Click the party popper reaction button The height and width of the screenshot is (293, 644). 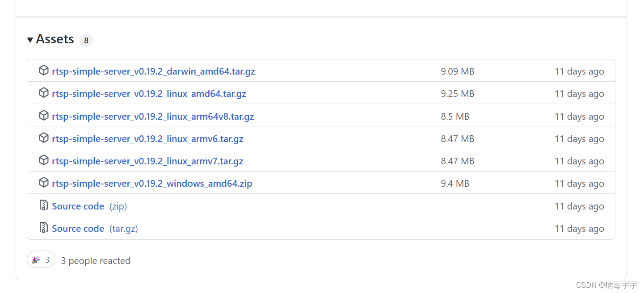coord(41,260)
